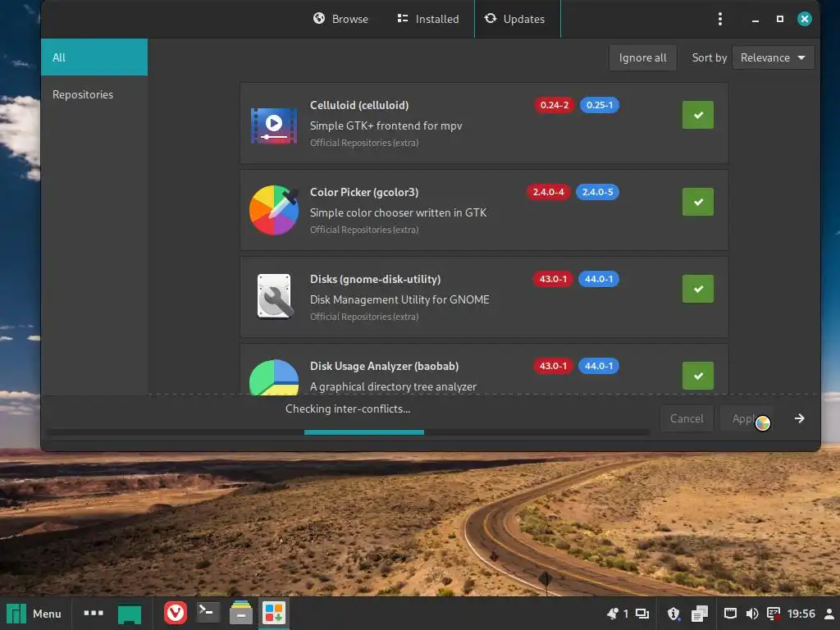Open the Sort by Relevance dropdown

tap(773, 57)
